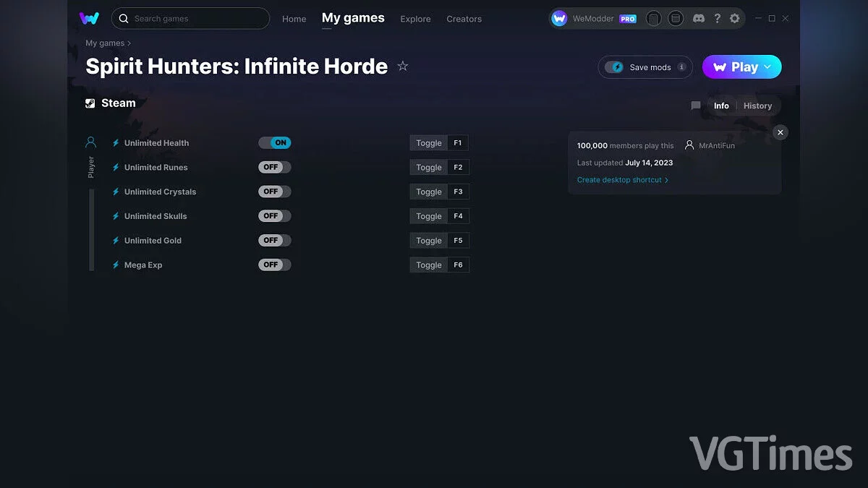Enable Unlimited Runes toggle
Viewport: 868px width, 488px height.
click(275, 167)
